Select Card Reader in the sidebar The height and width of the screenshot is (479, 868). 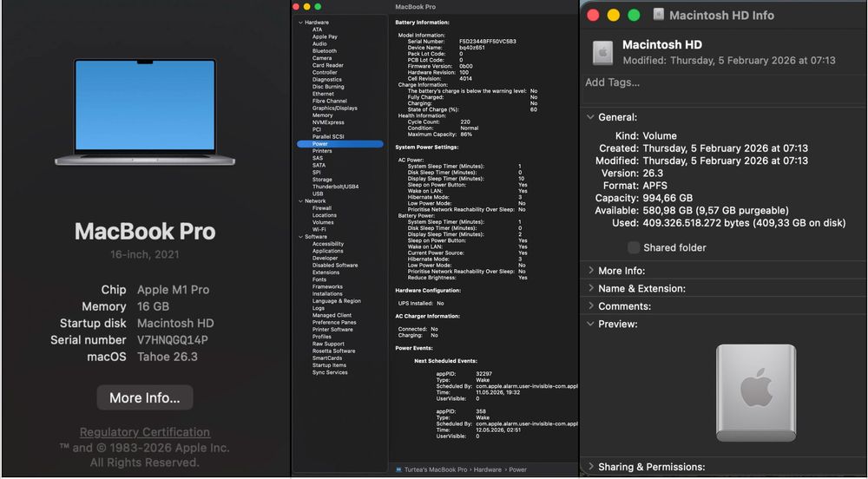coord(328,65)
